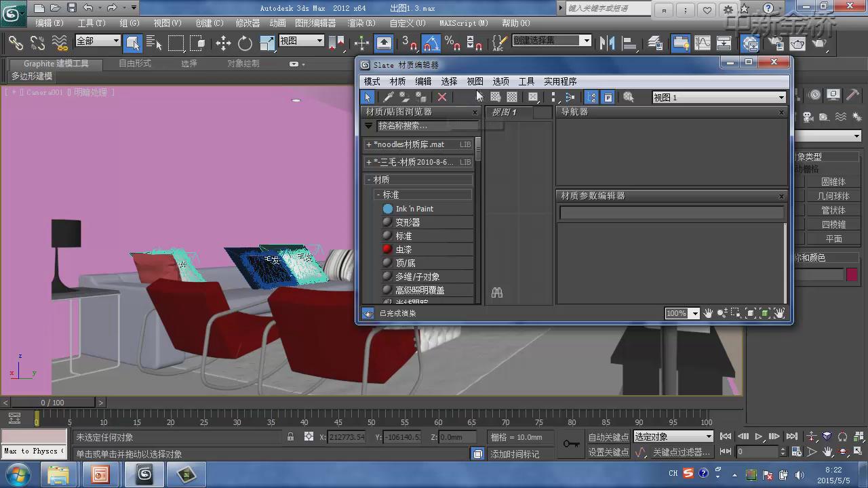This screenshot has height=488, width=868.
Task: Activate the Select and Move tool
Action: point(223,43)
